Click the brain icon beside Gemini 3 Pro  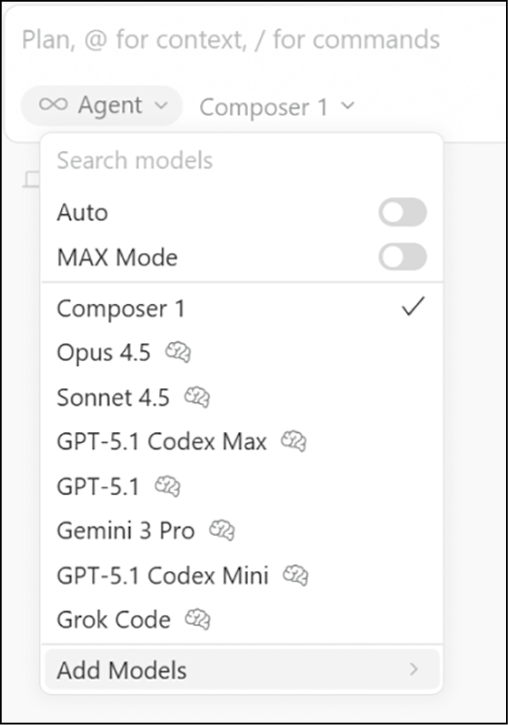222,530
